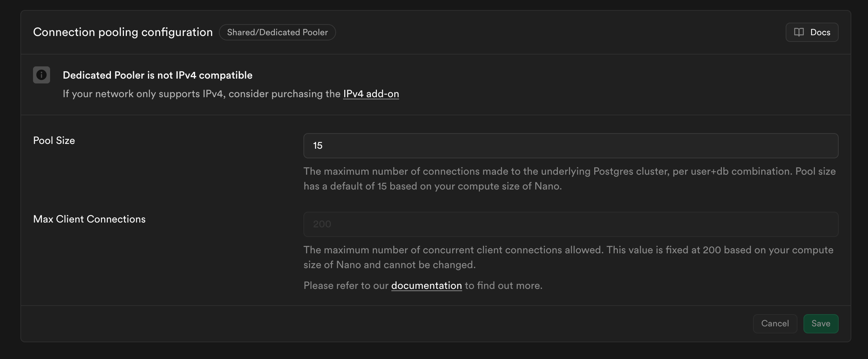The height and width of the screenshot is (359, 868).
Task: Click the Connection pooling configuration heading
Action: [x=123, y=32]
